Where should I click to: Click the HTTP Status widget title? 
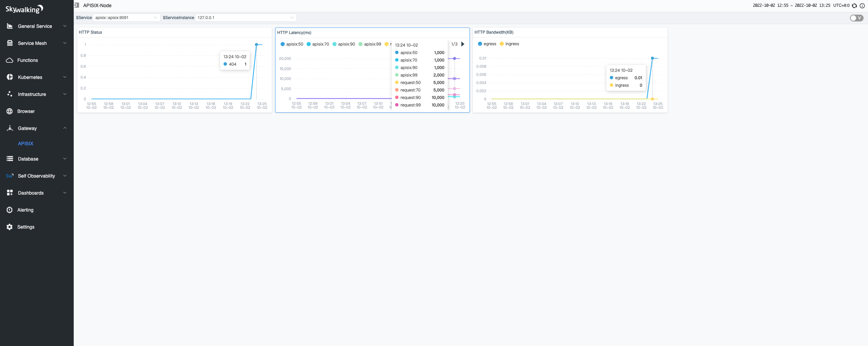90,32
